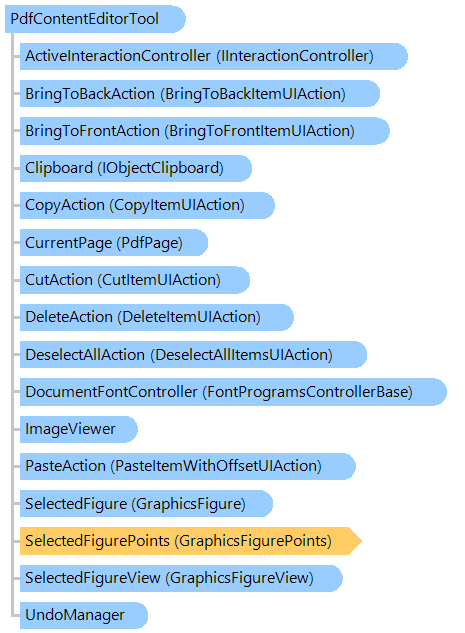Select the BringToFrontAction node
Screen dimensions: 465x633
[205, 131]
